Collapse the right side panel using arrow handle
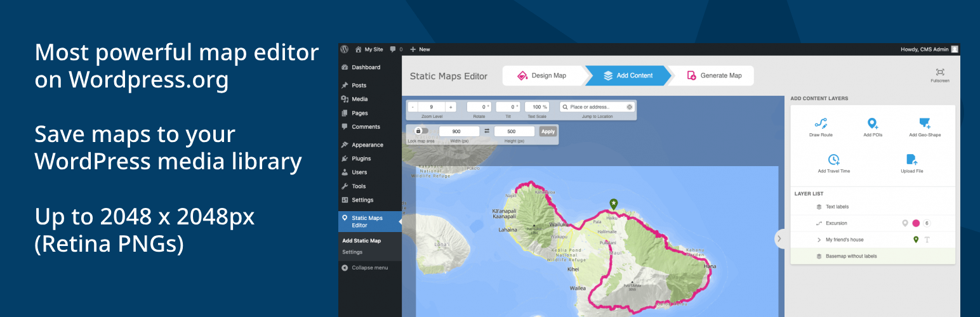The image size is (980, 317). [779, 239]
